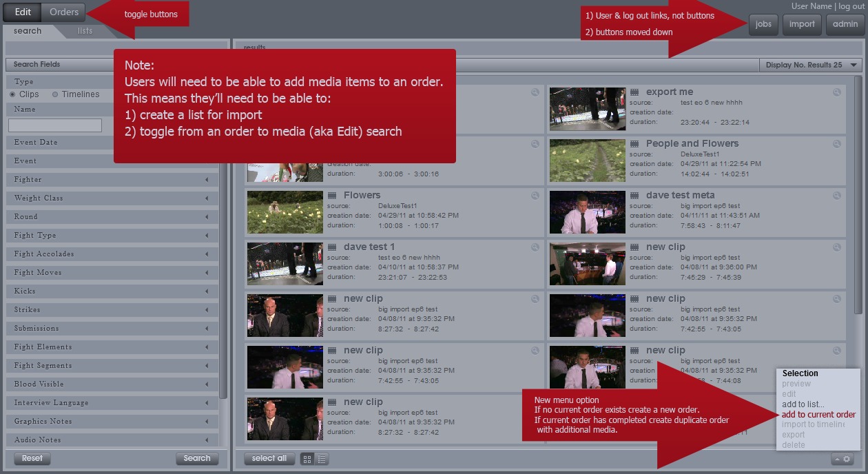Click the Name text input field

tap(55, 125)
